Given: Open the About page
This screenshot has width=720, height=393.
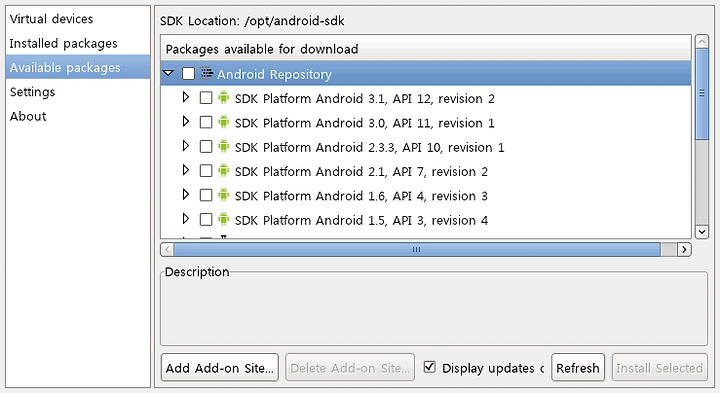Looking at the screenshot, I should coord(78,116).
